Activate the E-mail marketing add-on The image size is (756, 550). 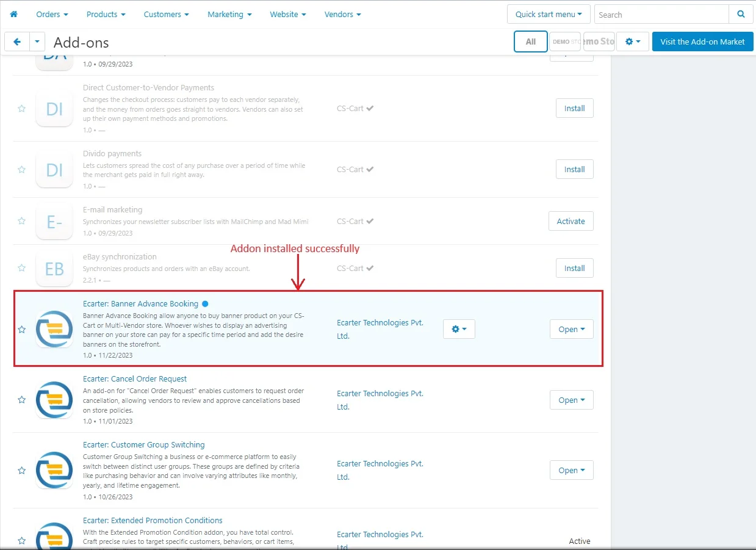coord(571,221)
